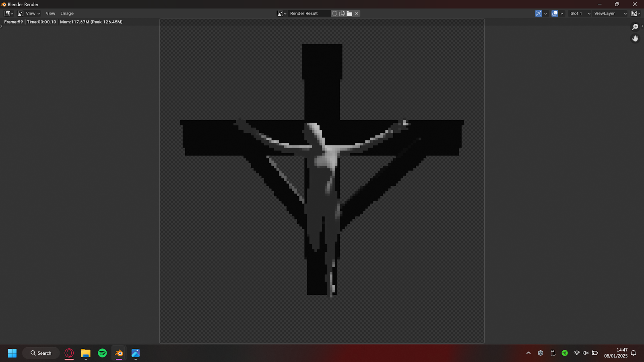Click the USB device tray icon
The width and height of the screenshot is (644, 362).
click(553, 353)
